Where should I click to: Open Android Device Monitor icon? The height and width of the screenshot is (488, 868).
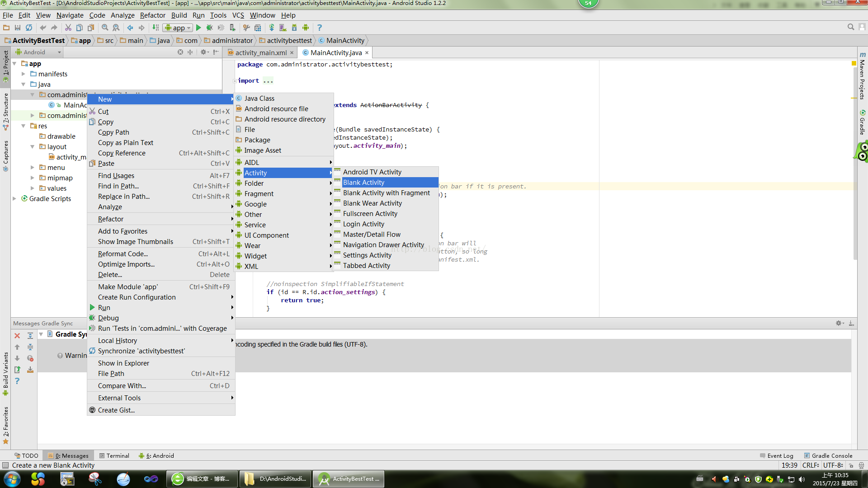[306, 28]
